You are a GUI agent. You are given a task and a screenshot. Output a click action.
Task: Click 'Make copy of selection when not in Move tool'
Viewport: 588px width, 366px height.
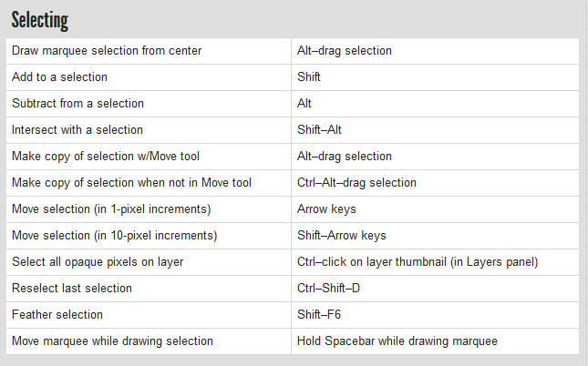pyautogui.click(x=131, y=183)
